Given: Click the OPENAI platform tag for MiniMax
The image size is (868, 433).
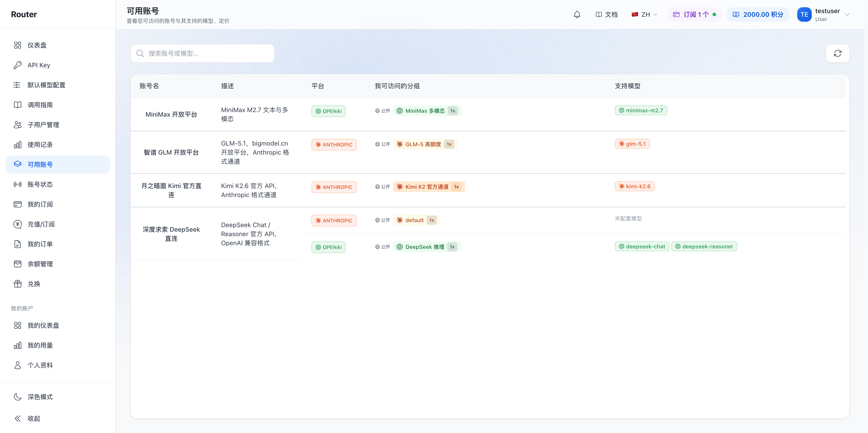Looking at the screenshot, I should click(328, 111).
